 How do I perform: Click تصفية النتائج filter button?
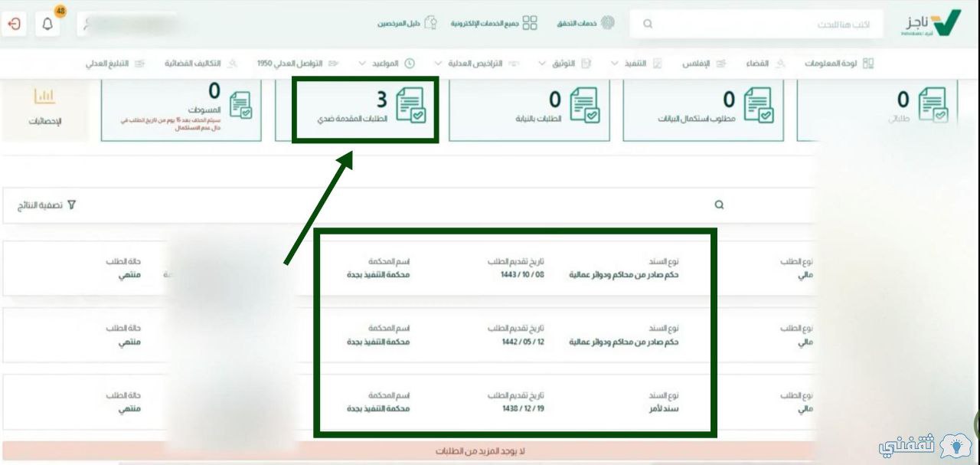47,205
